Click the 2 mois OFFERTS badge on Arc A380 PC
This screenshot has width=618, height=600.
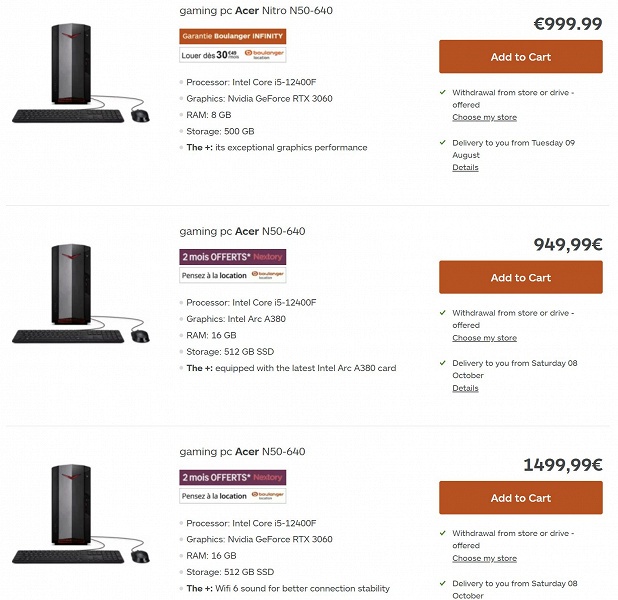click(232, 256)
